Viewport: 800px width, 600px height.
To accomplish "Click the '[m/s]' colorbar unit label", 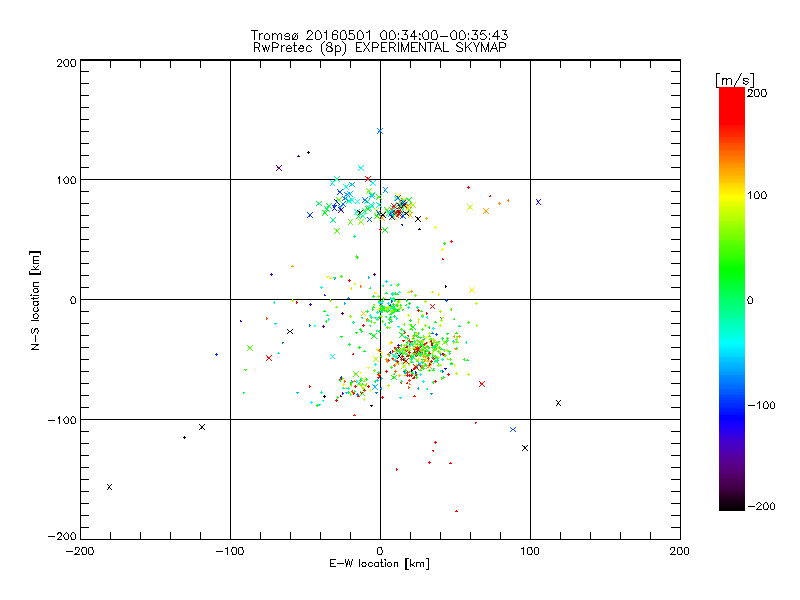I will click(735, 80).
